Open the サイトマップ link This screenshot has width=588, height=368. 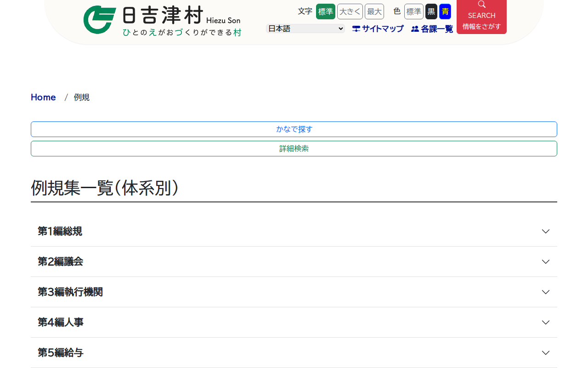coord(378,29)
